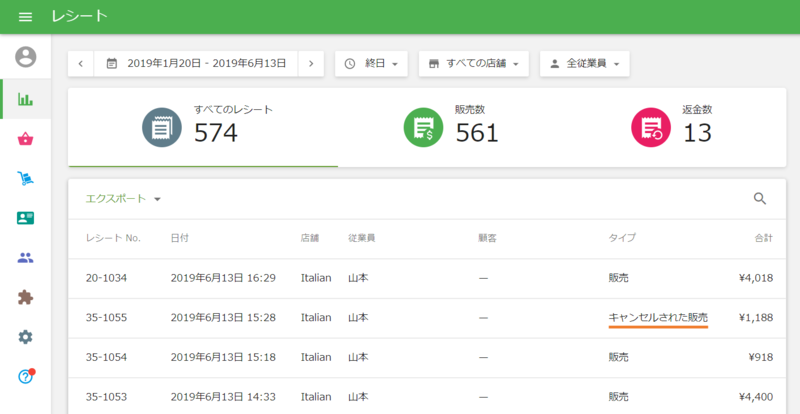Viewport: 800px width, 414px height.
Task: Open the reports bar chart icon
Action: pos(25,99)
